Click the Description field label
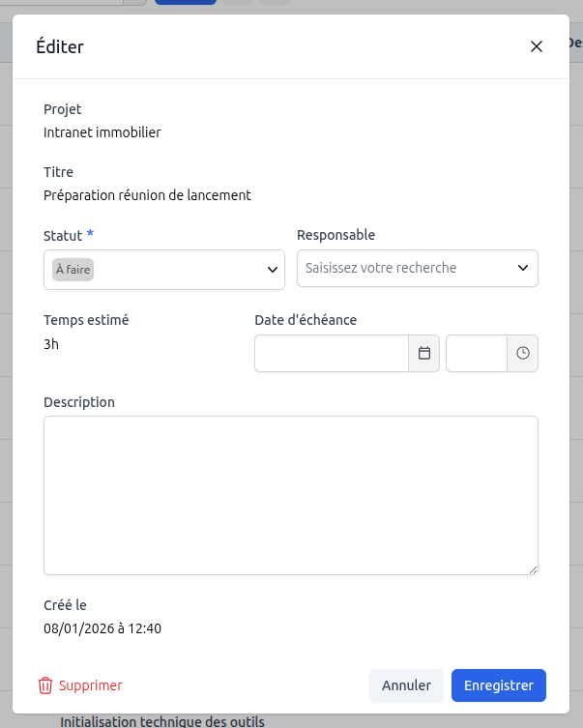The image size is (583, 728). 79,402
